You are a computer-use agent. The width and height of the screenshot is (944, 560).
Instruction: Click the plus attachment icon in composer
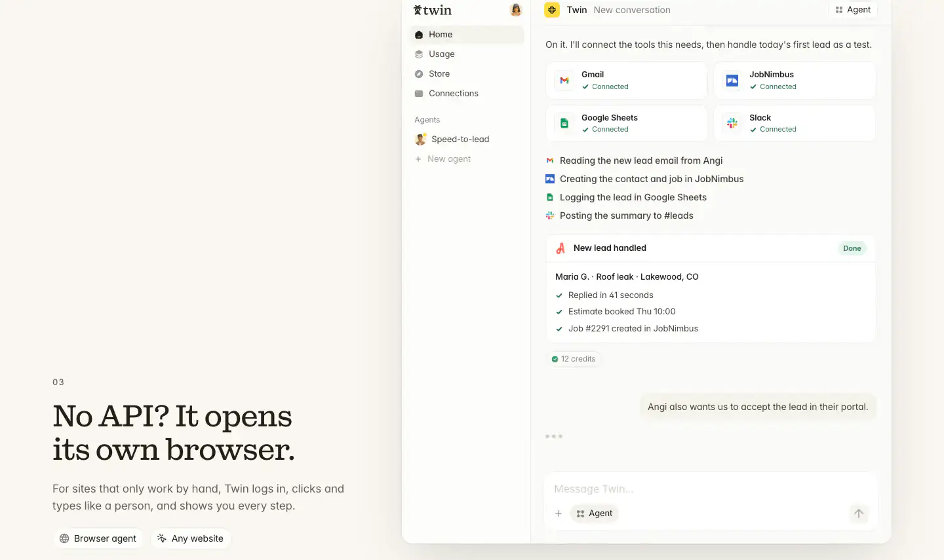559,513
